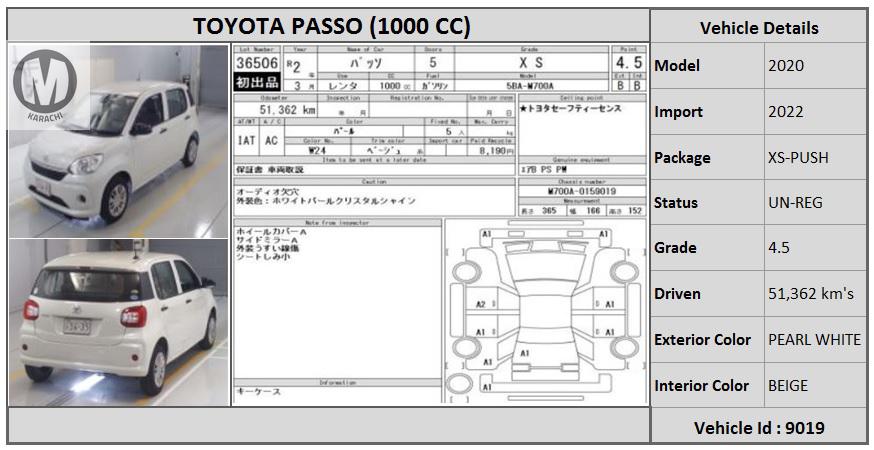
Task: Click chassis number M700A-0159019
Action: (x=582, y=191)
